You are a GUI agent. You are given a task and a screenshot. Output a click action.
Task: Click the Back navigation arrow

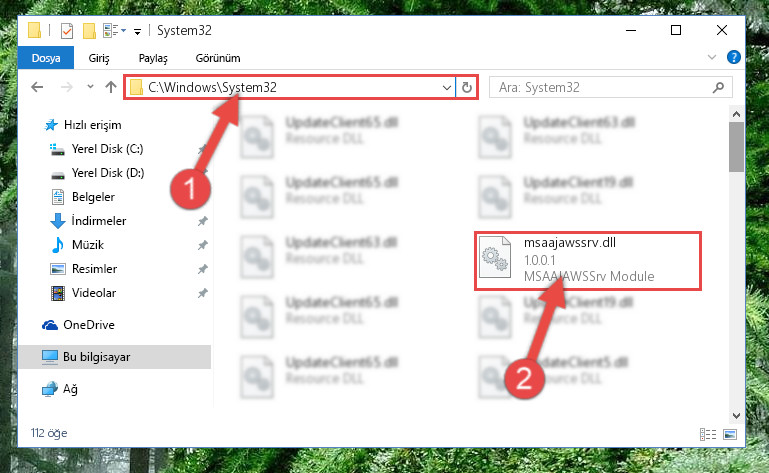37,87
